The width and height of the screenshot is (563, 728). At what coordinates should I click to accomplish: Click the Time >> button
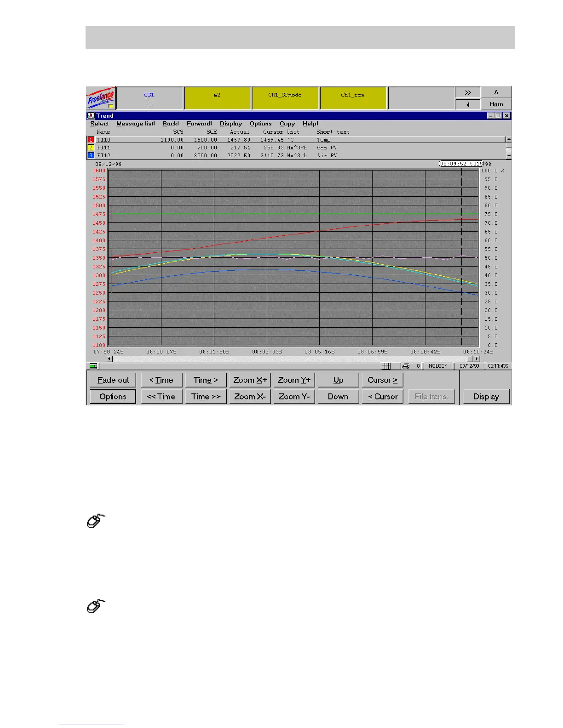point(206,397)
